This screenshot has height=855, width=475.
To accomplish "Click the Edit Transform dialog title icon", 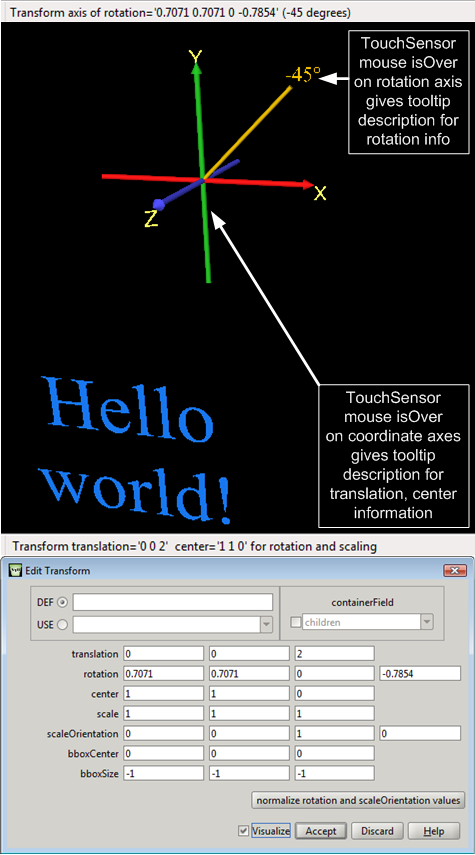I will pos(17,570).
